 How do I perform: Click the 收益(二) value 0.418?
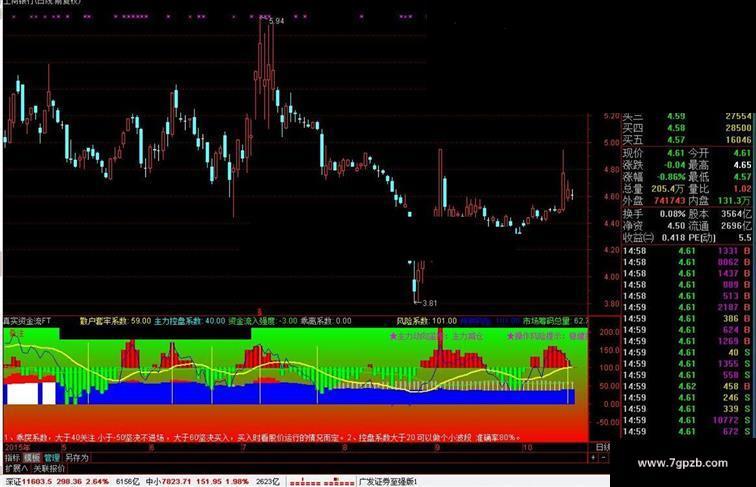674,238
